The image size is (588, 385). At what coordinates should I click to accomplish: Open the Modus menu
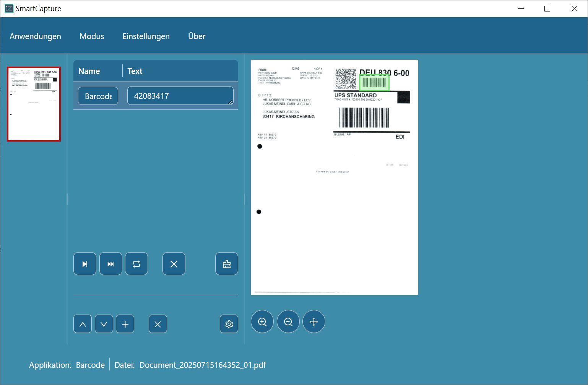92,36
